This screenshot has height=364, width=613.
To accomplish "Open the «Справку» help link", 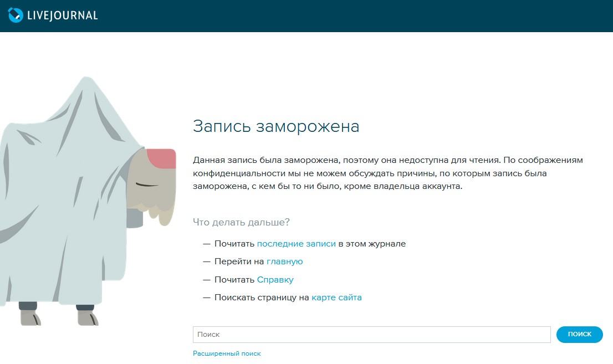I will [x=275, y=280].
